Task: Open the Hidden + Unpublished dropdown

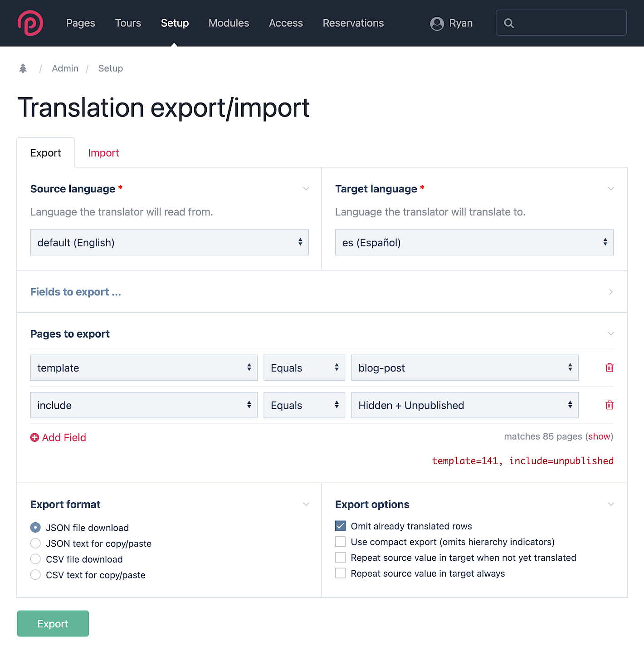Action: tap(465, 405)
